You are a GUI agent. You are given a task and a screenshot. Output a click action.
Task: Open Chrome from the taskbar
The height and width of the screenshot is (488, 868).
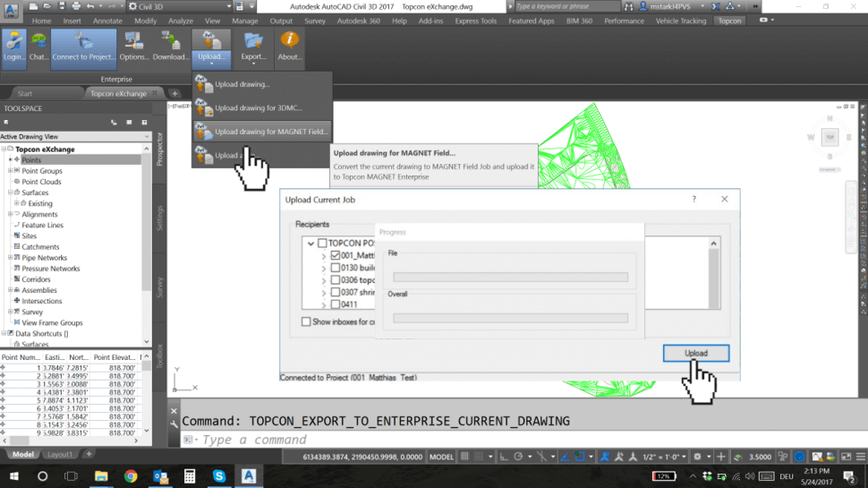[x=131, y=476]
